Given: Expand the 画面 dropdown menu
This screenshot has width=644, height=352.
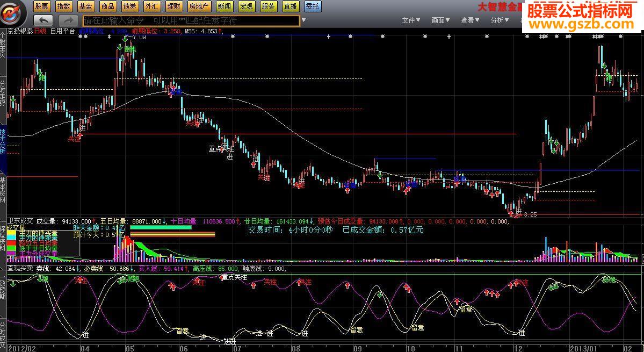Looking at the screenshot, I should pos(440,20).
